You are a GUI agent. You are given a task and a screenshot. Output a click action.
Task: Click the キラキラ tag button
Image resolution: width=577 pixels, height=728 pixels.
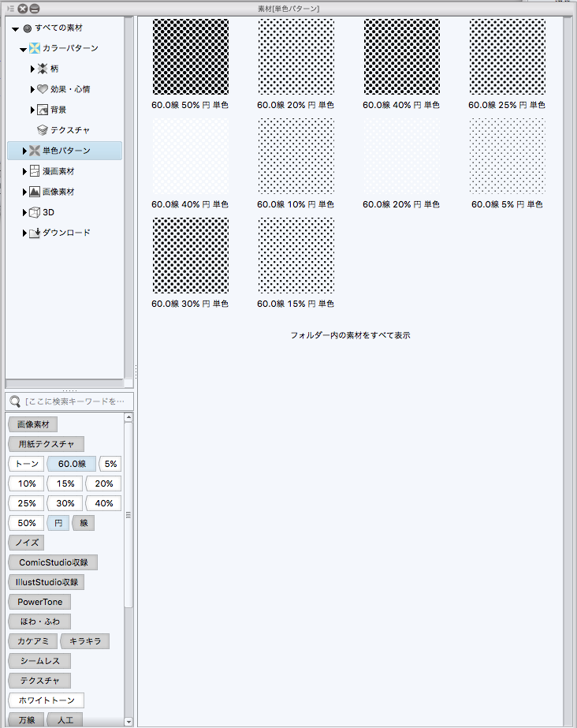coord(85,641)
